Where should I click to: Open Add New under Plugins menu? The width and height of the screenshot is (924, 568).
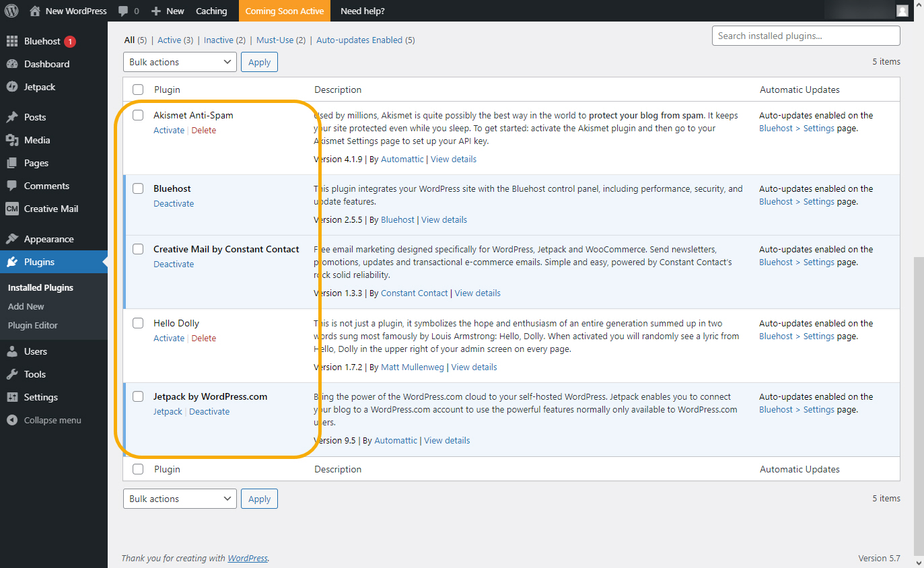click(26, 306)
